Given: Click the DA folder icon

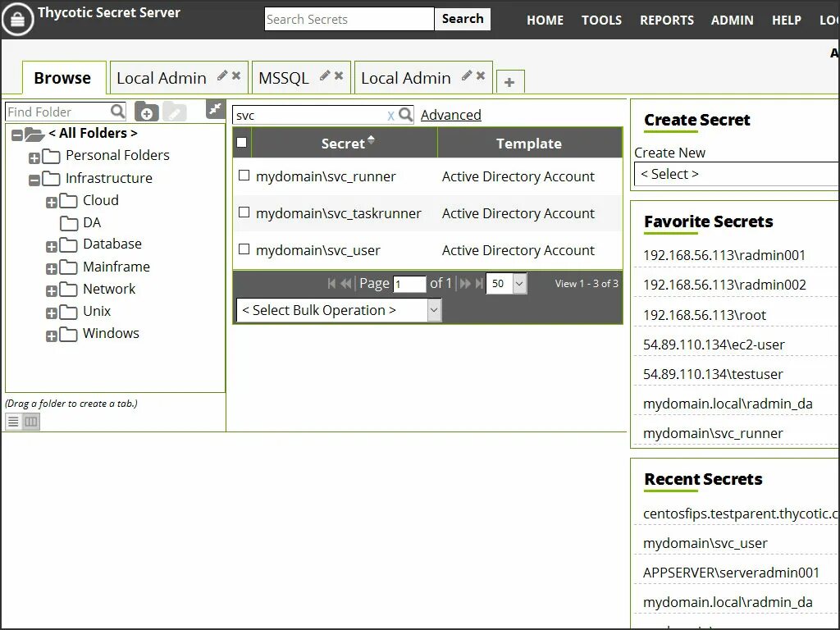Looking at the screenshot, I should [x=69, y=222].
